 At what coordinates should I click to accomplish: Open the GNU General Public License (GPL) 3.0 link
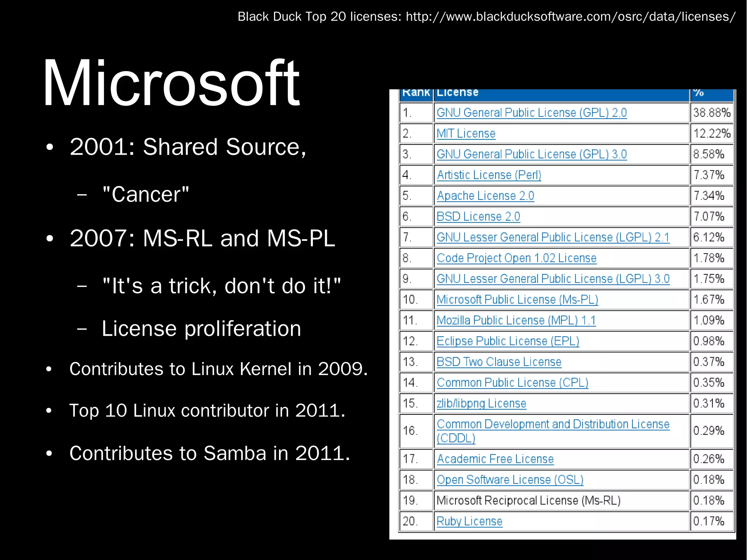coord(531,154)
